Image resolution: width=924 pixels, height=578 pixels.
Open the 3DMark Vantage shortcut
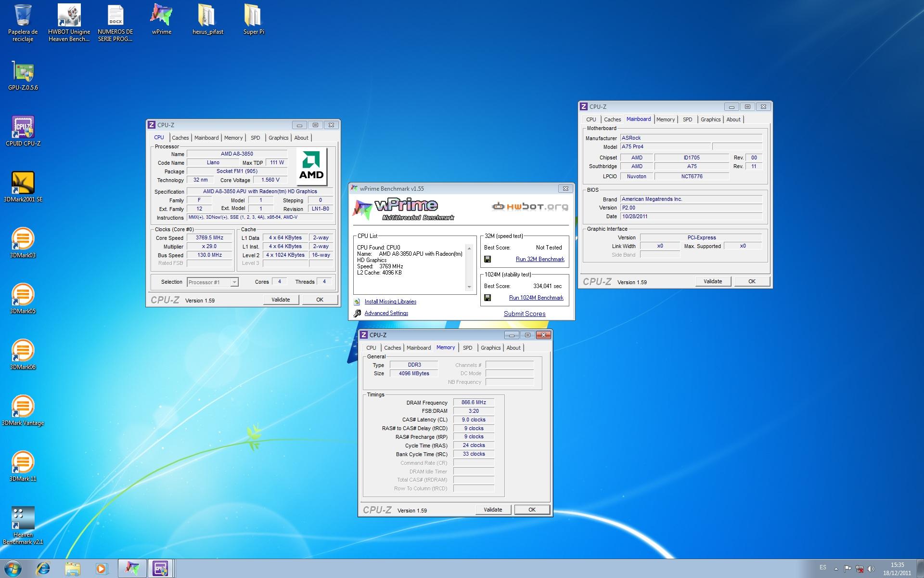(23, 410)
